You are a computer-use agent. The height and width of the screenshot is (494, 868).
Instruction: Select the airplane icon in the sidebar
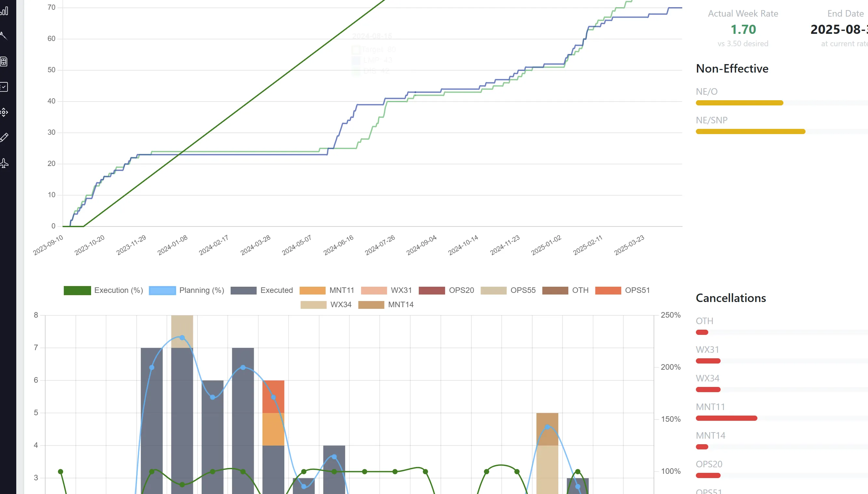[x=4, y=163]
